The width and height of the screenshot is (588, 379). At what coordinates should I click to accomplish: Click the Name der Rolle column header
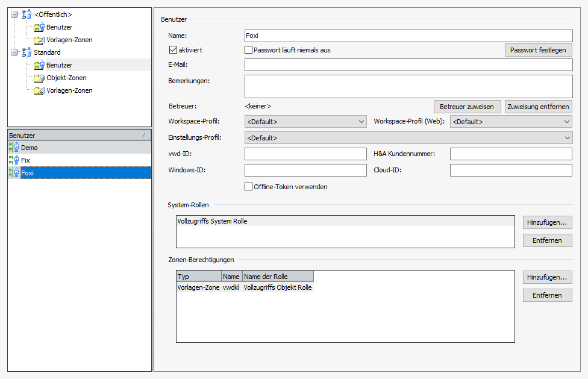pos(277,277)
